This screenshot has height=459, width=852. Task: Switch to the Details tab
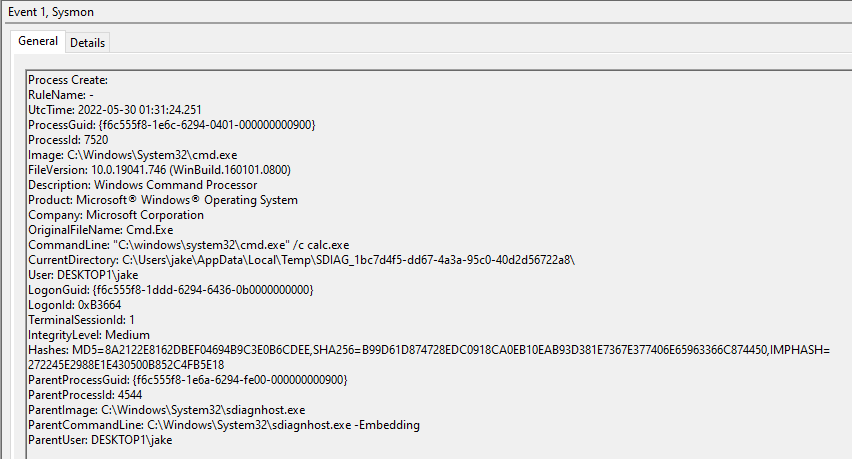(x=87, y=43)
